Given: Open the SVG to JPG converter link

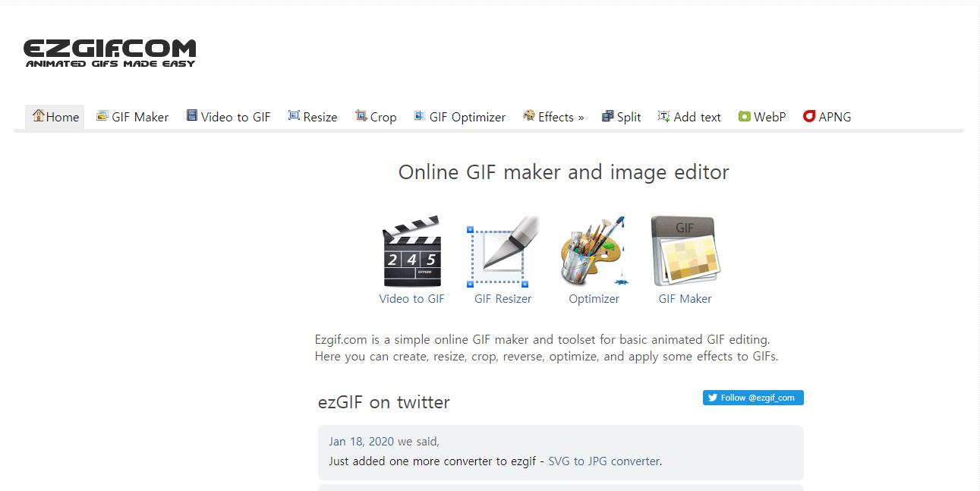Looking at the screenshot, I should (603, 461).
